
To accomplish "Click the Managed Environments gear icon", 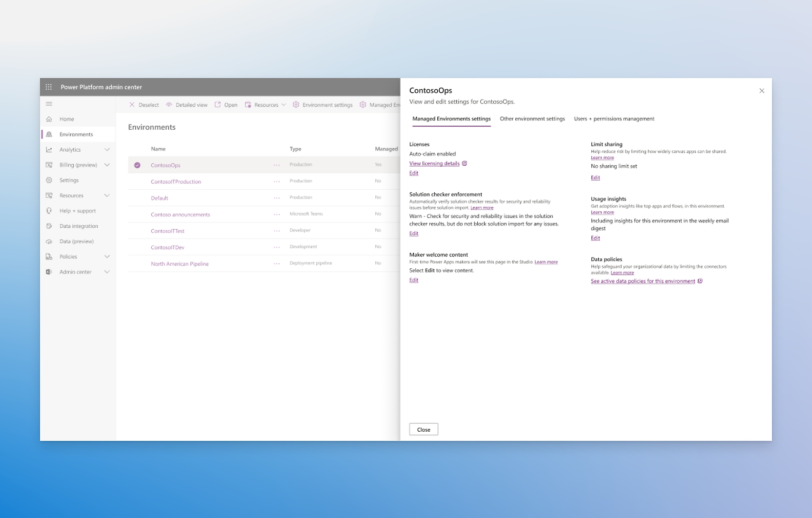I will 363,104.
